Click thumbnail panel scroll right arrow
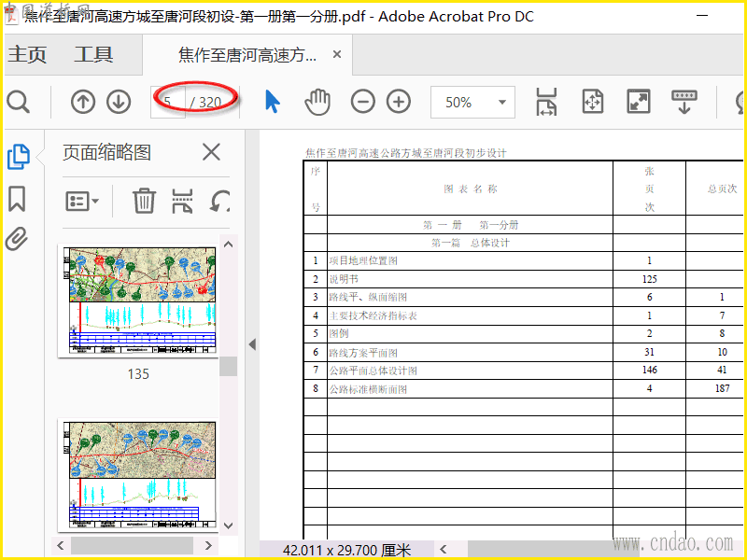Viewport: 747px width, 560px height. pos(208,545)
